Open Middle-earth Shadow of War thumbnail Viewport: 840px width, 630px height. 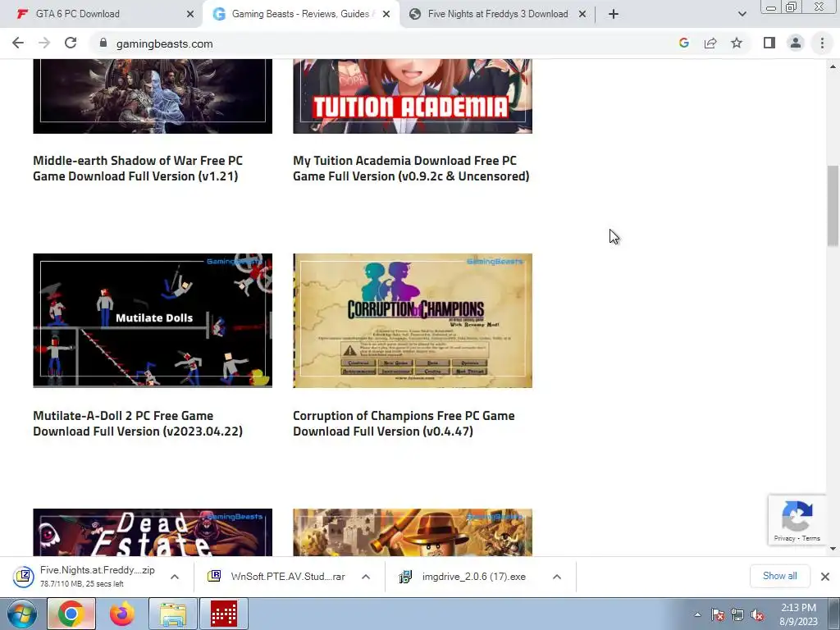tap(153, 96)
